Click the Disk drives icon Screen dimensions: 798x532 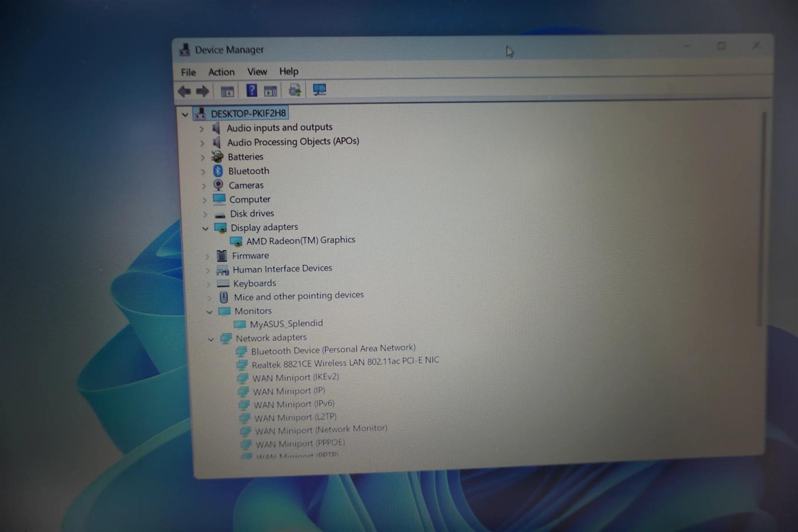click(x=220, y=214)
